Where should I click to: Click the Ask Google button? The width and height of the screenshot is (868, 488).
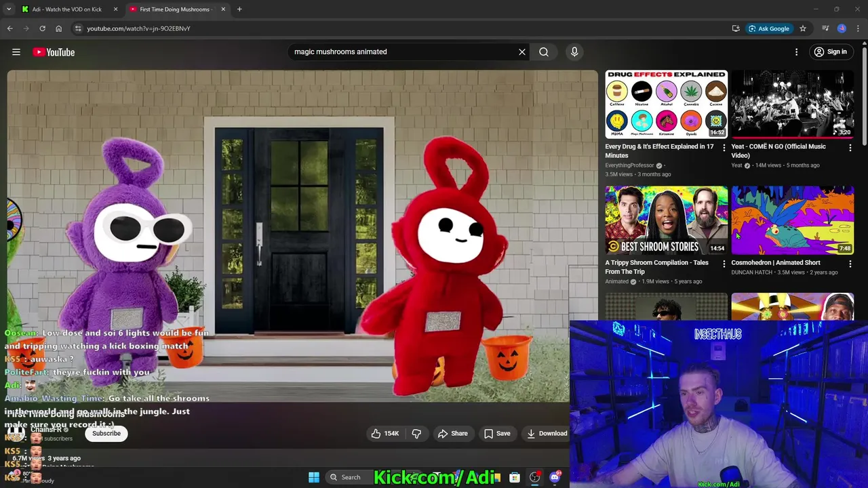click(769, 28)
